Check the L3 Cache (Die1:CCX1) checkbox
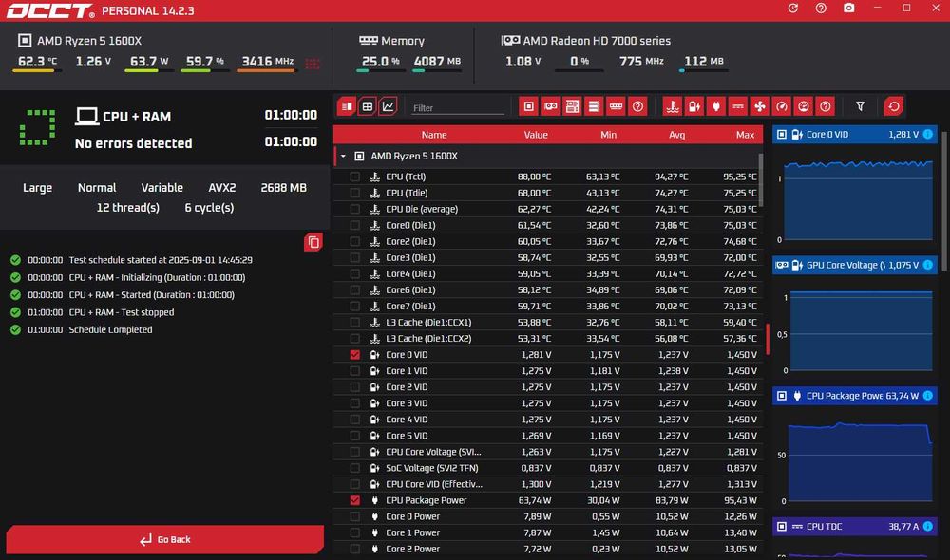Viewport: 950px width, 560px height. (355, 323)
